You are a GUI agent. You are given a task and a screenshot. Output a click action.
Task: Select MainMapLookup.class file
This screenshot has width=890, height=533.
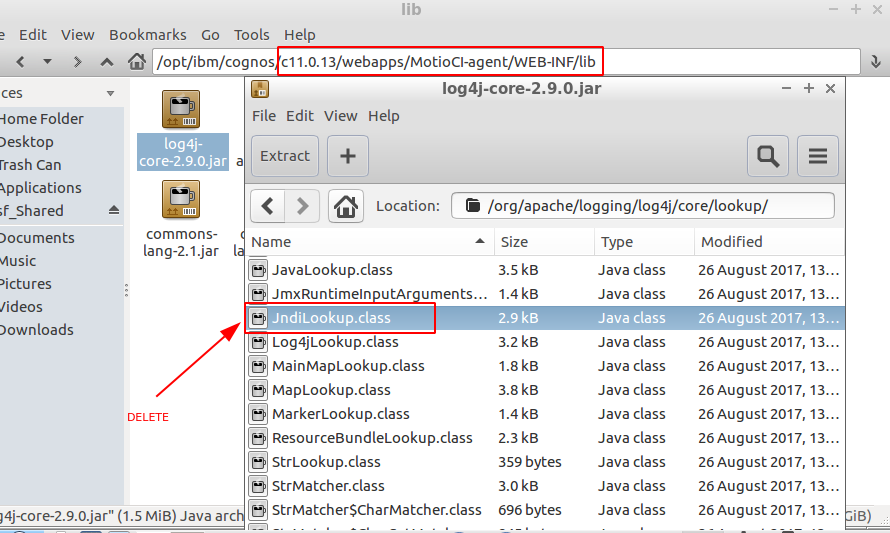click(x=545, y=366)
